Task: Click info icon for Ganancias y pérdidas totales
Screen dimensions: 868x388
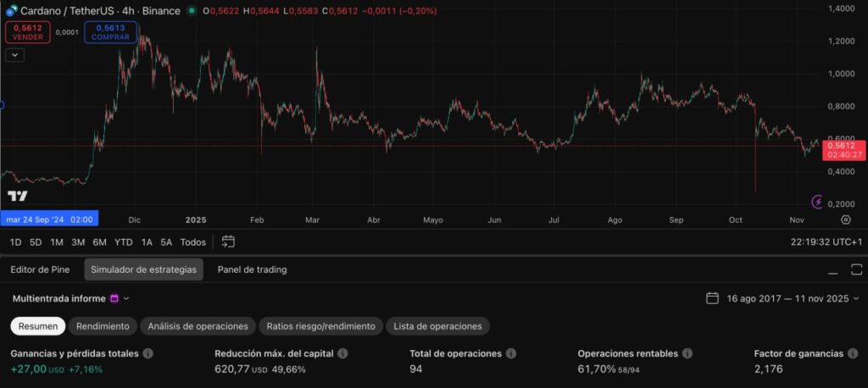Action: (147, 353)
